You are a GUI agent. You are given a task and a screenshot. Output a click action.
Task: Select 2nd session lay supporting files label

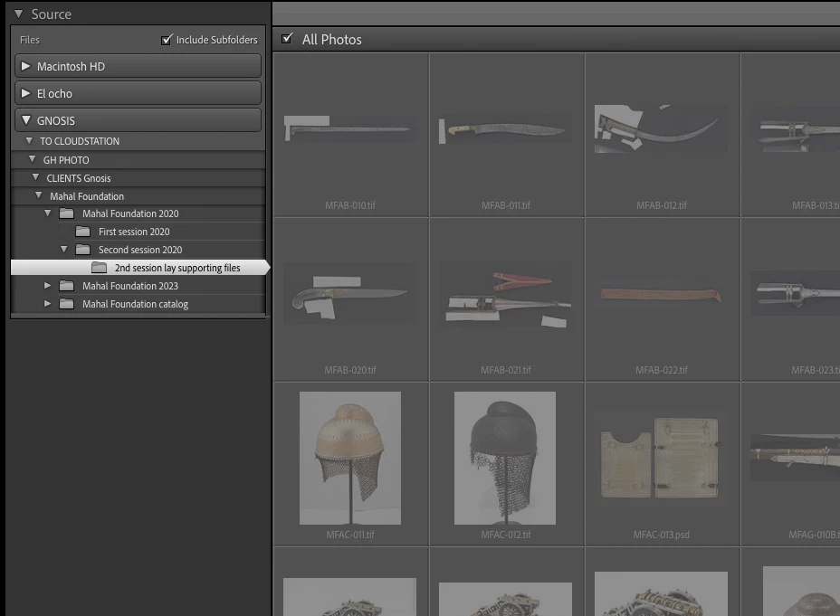pos(177,268)
